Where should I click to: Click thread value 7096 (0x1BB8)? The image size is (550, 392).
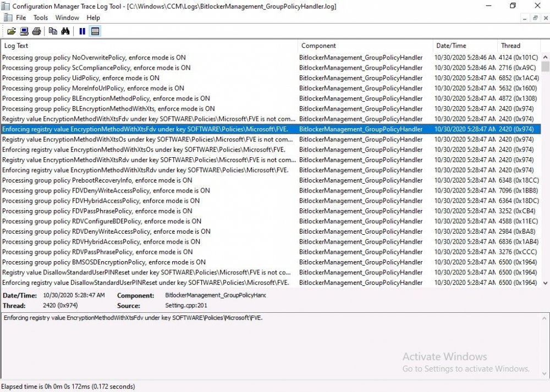[518, 190]
